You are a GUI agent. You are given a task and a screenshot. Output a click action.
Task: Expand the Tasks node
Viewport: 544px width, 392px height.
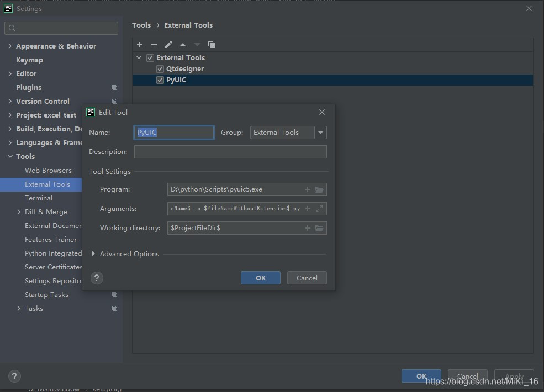point(19,309)
